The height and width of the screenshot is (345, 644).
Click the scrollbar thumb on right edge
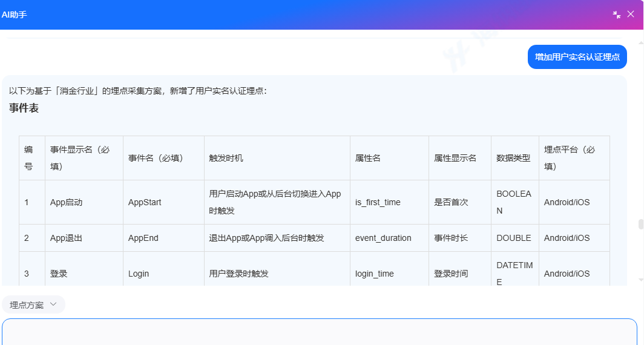tap(641, 224)
